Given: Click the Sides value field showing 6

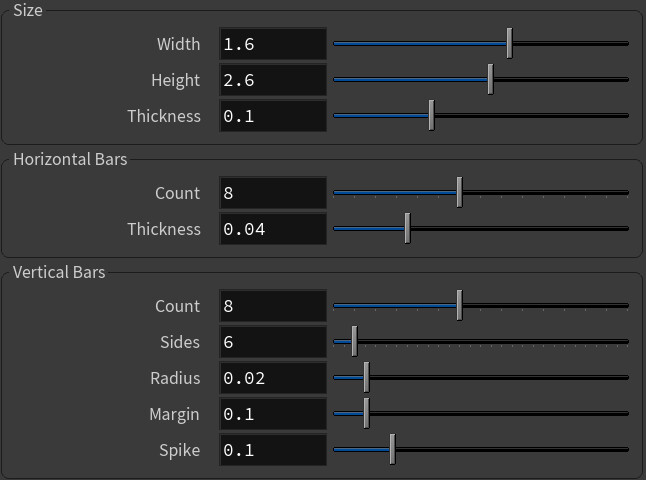Looking at the screenshot, I should tap(273, 342).
